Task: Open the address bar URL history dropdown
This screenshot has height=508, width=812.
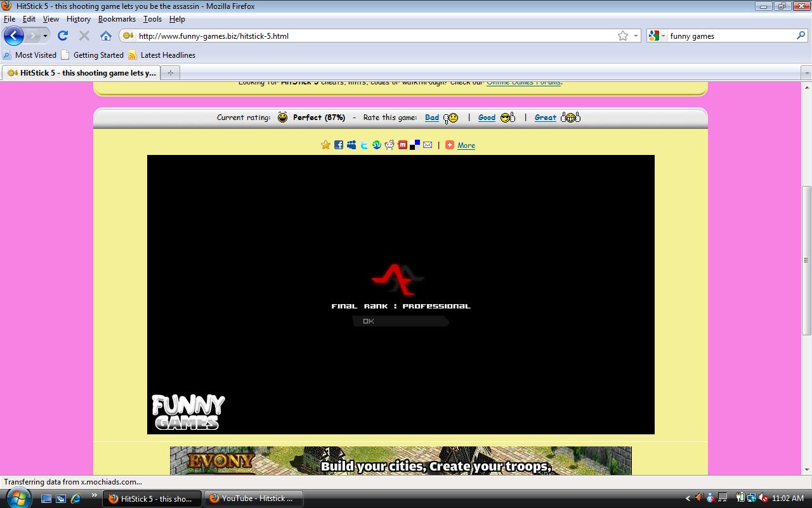Action: click(636, 36)
